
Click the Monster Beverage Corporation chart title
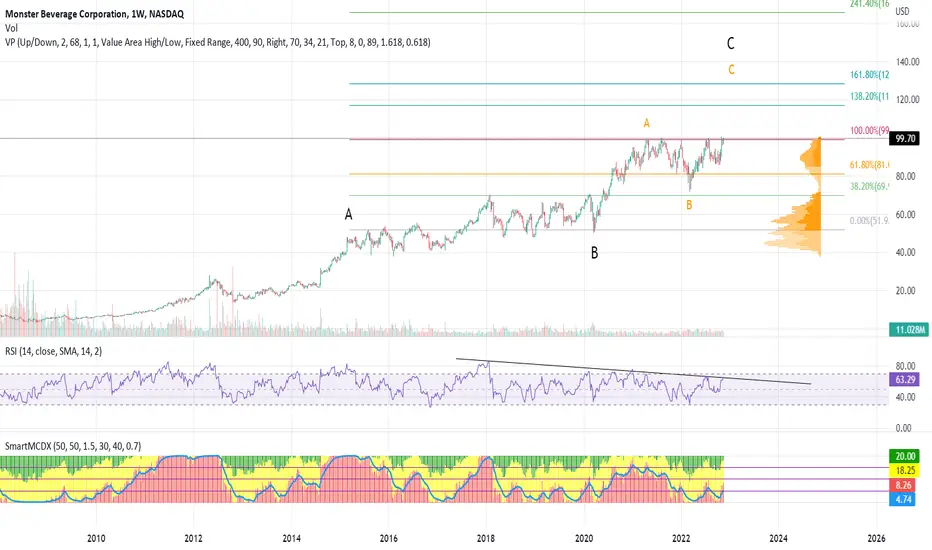coord(95,14)
